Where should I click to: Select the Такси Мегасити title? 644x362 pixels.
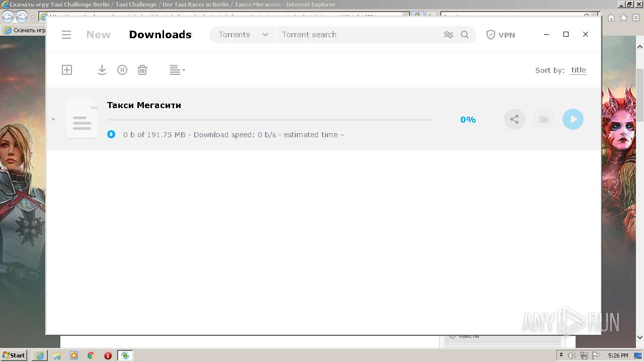[144, 105]
